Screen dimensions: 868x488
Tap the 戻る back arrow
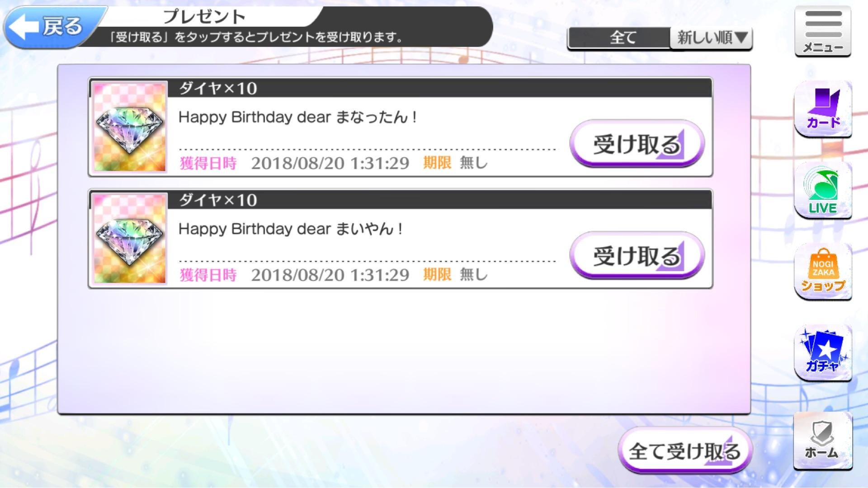[x=49, y=26]
